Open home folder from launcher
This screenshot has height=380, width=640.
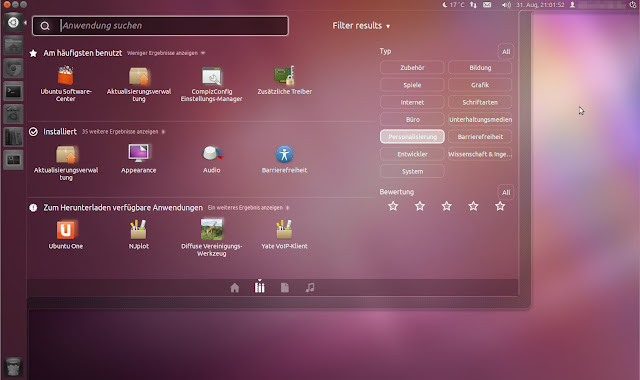pos(13,46)
